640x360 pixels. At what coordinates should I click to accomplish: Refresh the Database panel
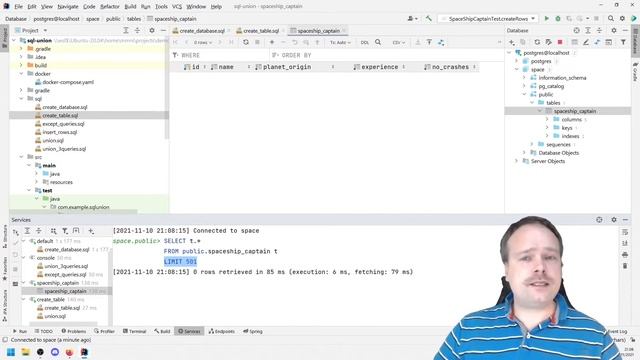click(x=537, y=42)
